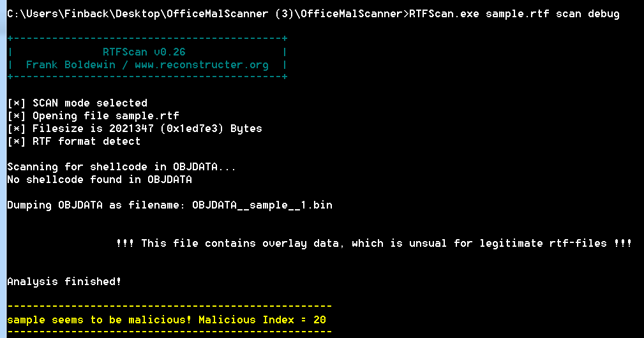The image size is (644, 338).
Task: Click the debug argument in the command
Action: coord(603,13)
